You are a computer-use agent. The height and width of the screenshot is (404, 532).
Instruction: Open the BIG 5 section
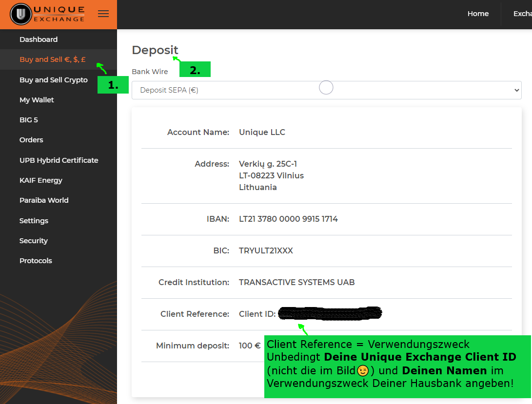[x=28, y=120]
